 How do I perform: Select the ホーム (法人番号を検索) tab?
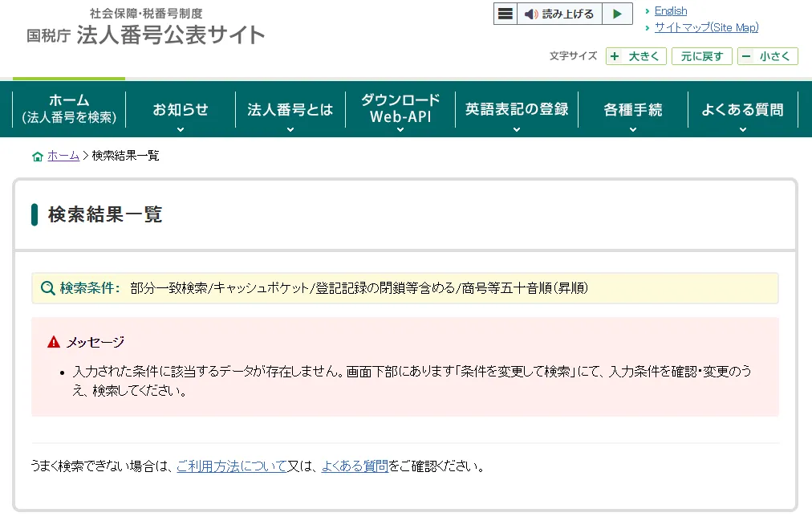[69, 109]
